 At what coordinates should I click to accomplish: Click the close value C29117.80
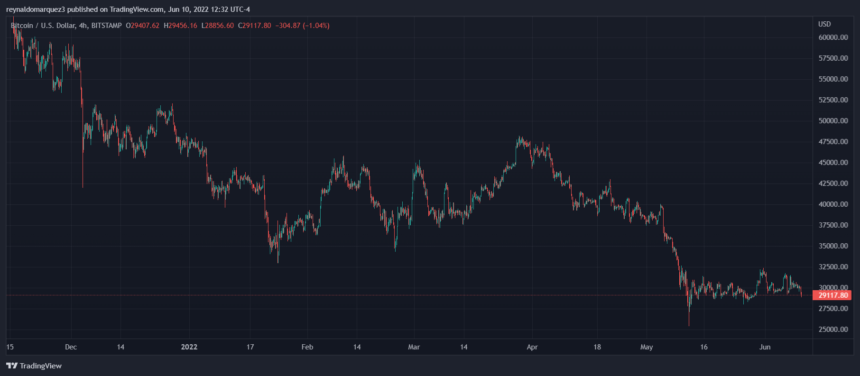pos(254,25)
